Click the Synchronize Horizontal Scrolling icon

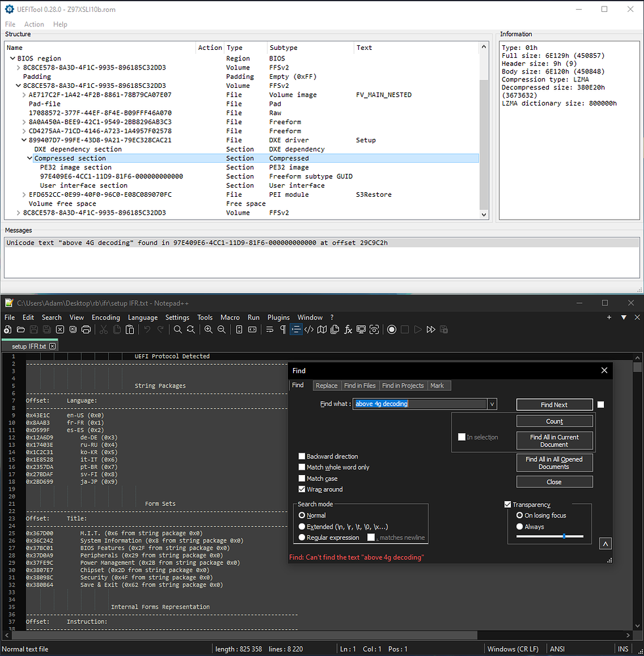tap(252, 330)
